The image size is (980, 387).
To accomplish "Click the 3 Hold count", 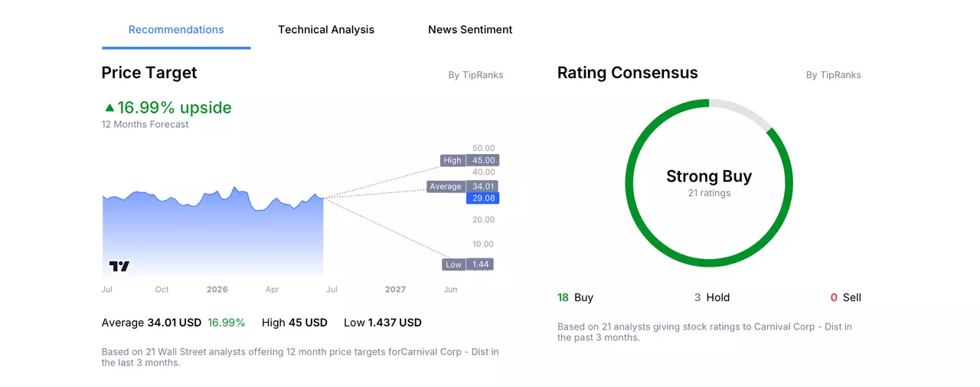I will pos(712,297).
